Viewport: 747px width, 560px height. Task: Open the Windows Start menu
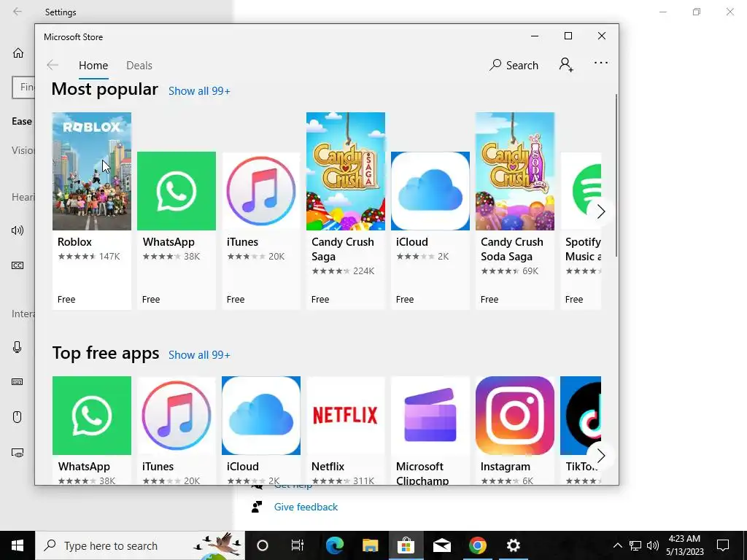(18, 545)
